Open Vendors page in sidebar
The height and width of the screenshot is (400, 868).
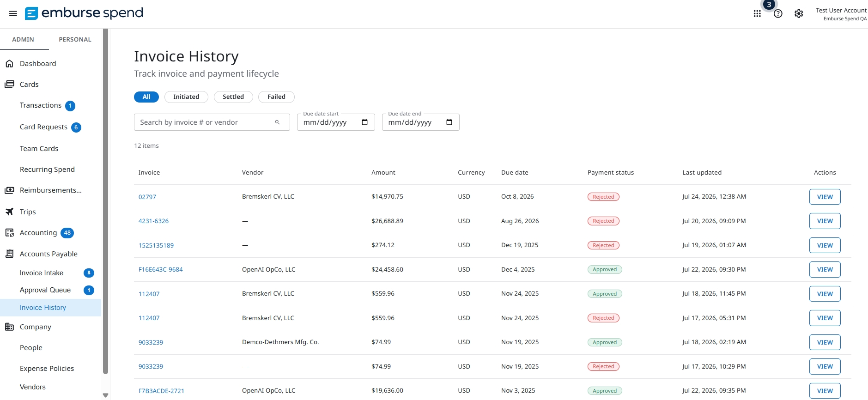point(33,387)
